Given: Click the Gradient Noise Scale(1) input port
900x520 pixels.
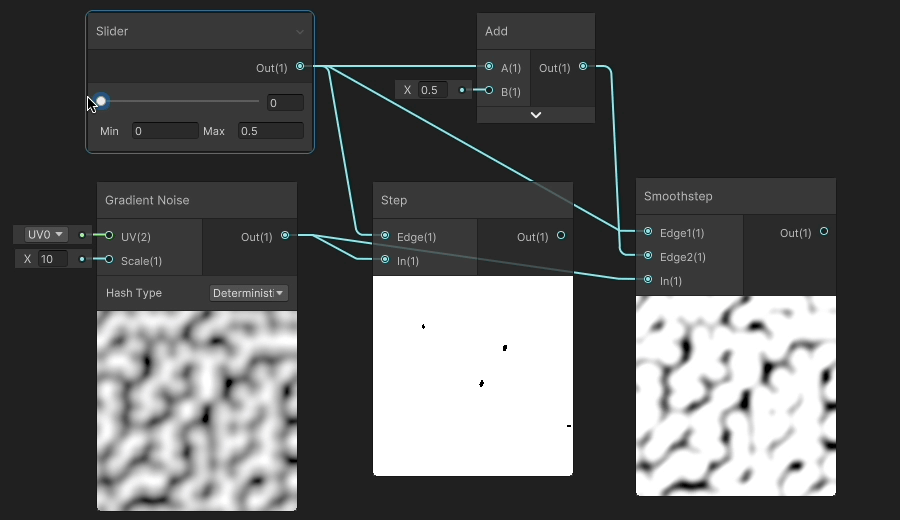Looking at the screenshot, I should tap(108, 259).
